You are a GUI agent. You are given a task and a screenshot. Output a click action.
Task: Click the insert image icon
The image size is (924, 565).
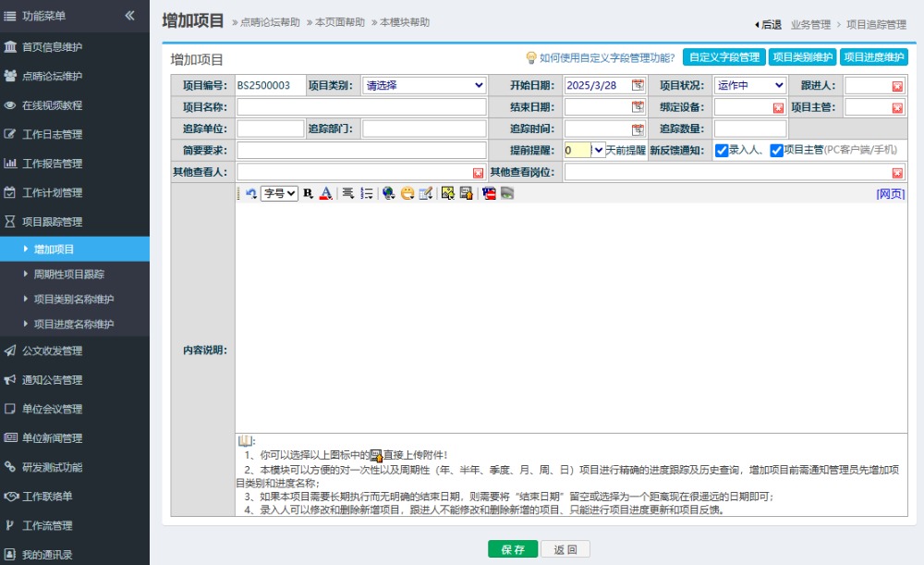point(447,193)
